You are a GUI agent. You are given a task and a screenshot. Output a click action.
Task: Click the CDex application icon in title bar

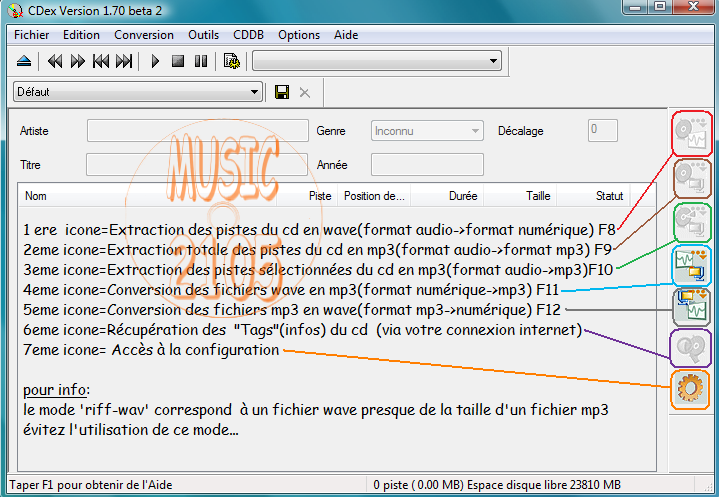click(x=16, y=10)
